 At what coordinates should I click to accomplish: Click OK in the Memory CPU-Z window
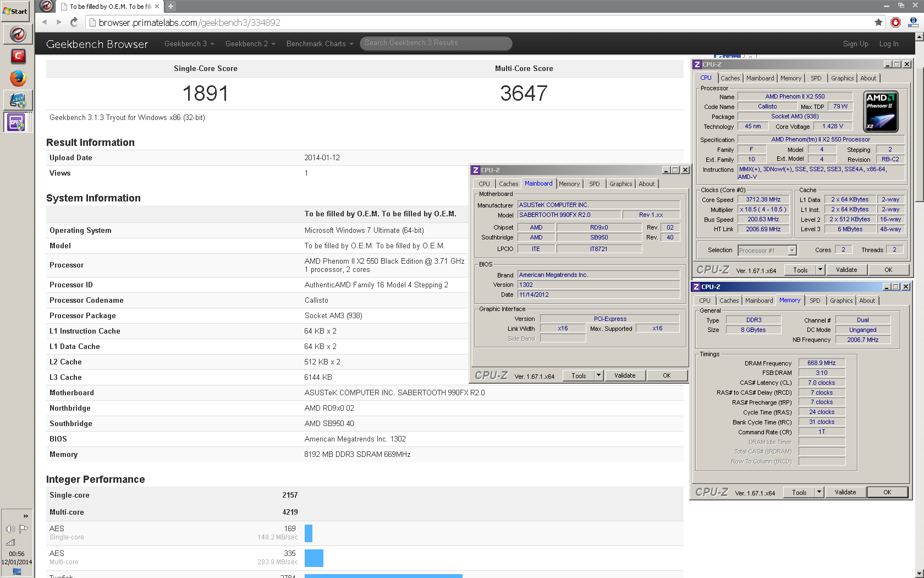(887, 492)
